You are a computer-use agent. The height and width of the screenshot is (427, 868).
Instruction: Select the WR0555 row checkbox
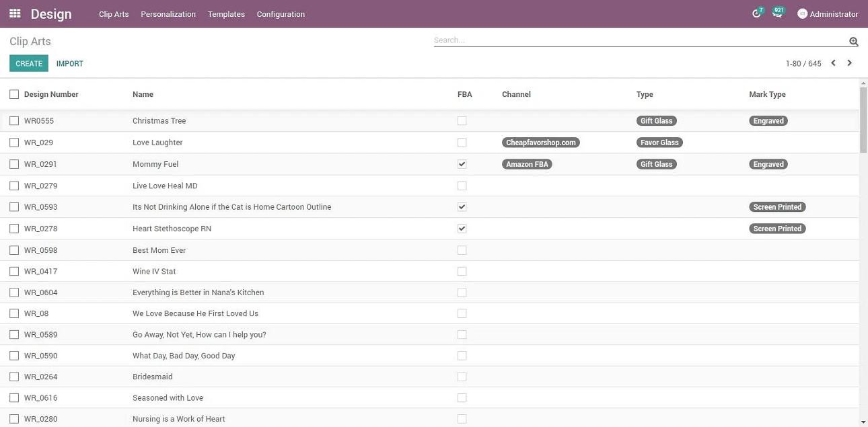click(14, 121)
